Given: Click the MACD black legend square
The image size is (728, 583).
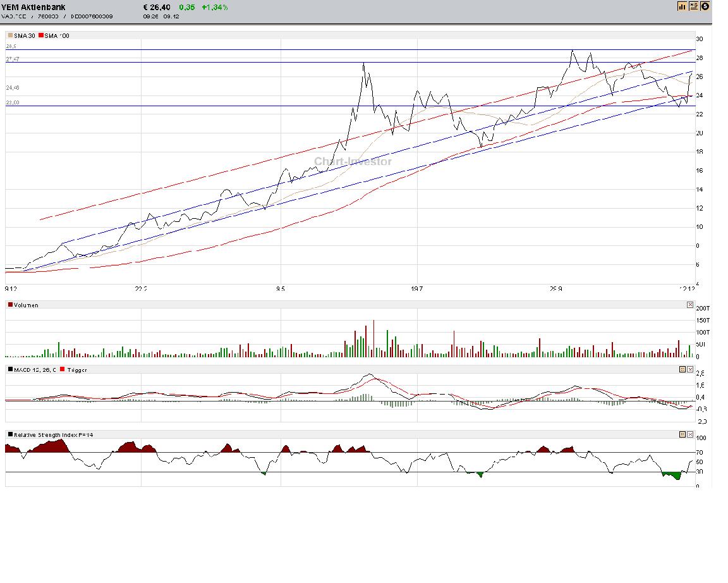Looking at the screenshot, I should coord(10,370).
